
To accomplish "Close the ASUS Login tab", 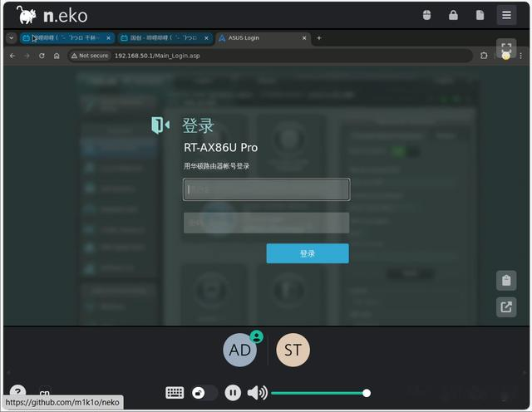I will click(x=304, y=38).
